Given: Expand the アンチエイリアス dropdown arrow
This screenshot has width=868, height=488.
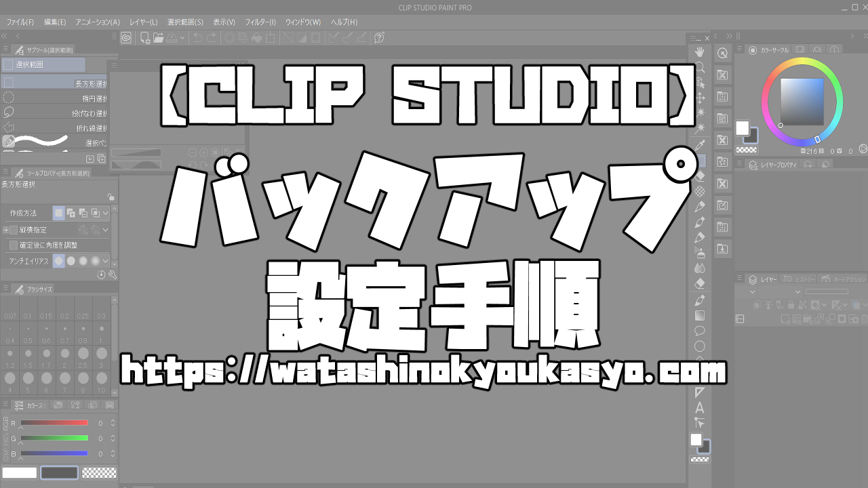Looking at the screenshot, I should (x=106, y=261).
